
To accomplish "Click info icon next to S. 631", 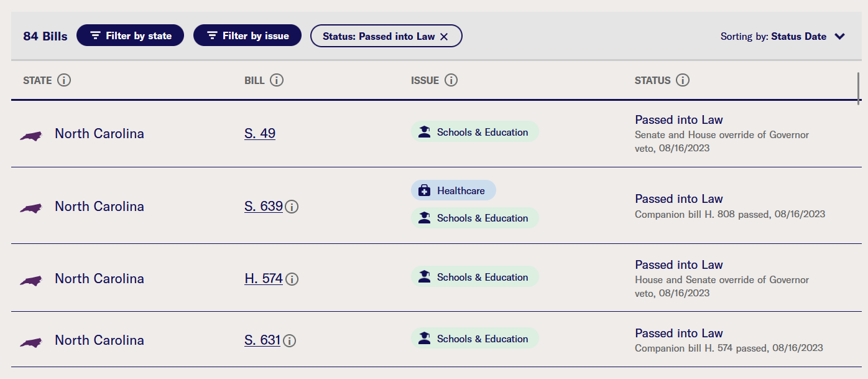I will tap(289, 340).
